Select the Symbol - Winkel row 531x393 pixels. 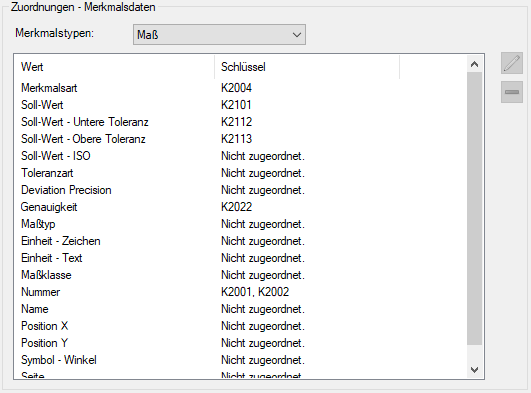point(240,360)
